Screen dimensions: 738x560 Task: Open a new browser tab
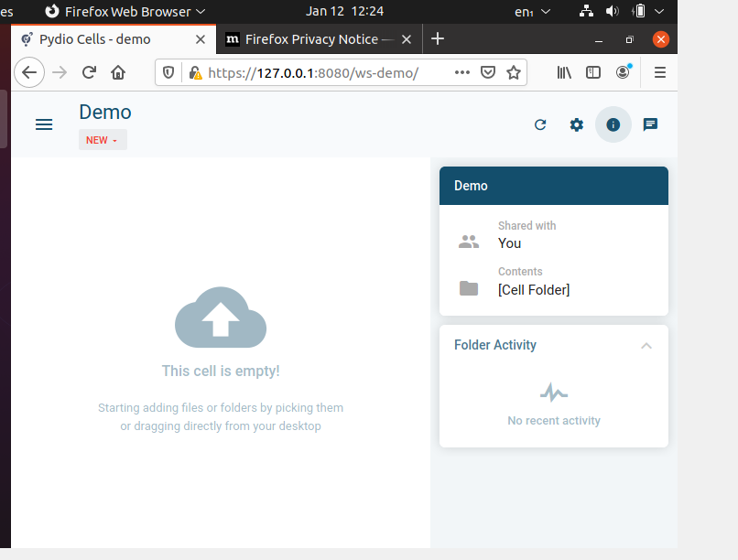[438, 39]
